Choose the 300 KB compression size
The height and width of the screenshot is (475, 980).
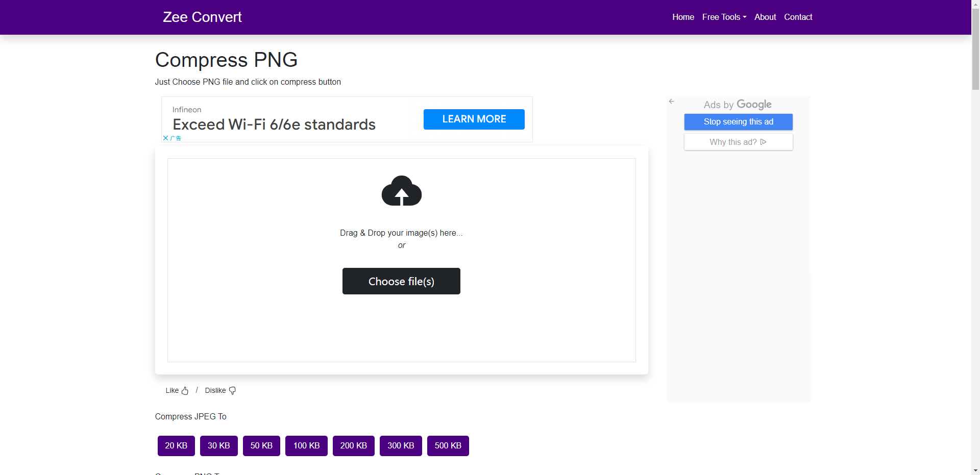(x=401, y=446)
